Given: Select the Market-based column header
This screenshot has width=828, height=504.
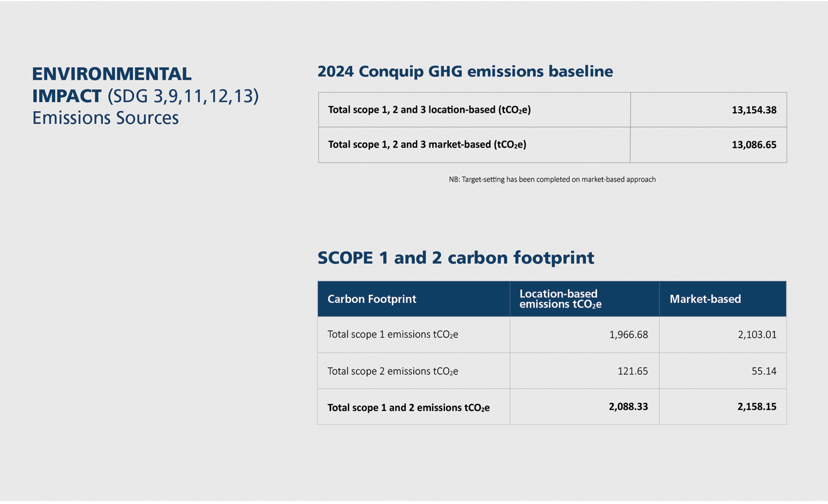Looking at the screenshot, I should pyautogui.click(x=705, y=299).
